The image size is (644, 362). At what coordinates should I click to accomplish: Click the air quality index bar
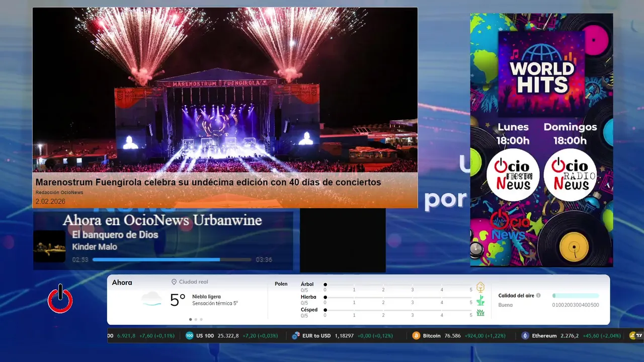click(576, 296)
